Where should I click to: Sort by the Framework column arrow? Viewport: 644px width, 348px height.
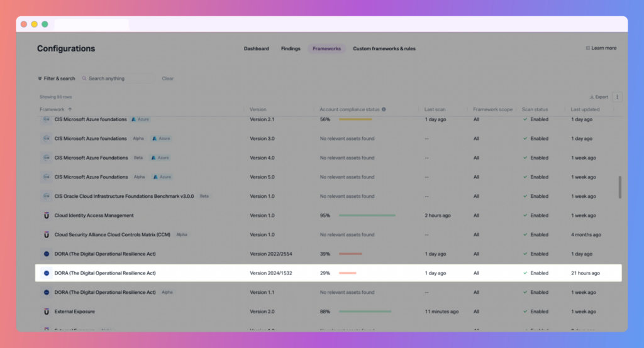click(70, 109)
